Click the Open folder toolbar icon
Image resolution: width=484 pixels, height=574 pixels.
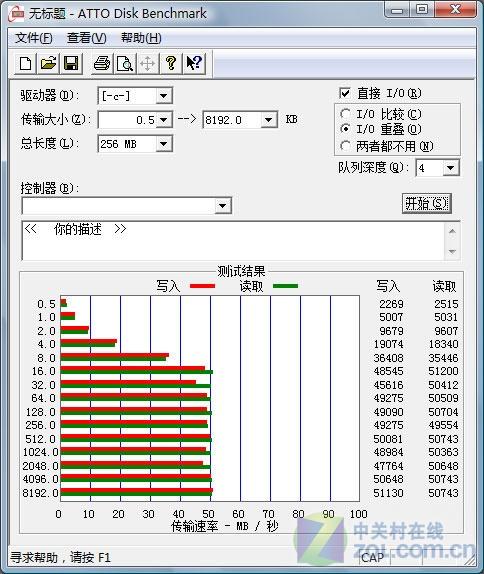[x=48, y=64]
